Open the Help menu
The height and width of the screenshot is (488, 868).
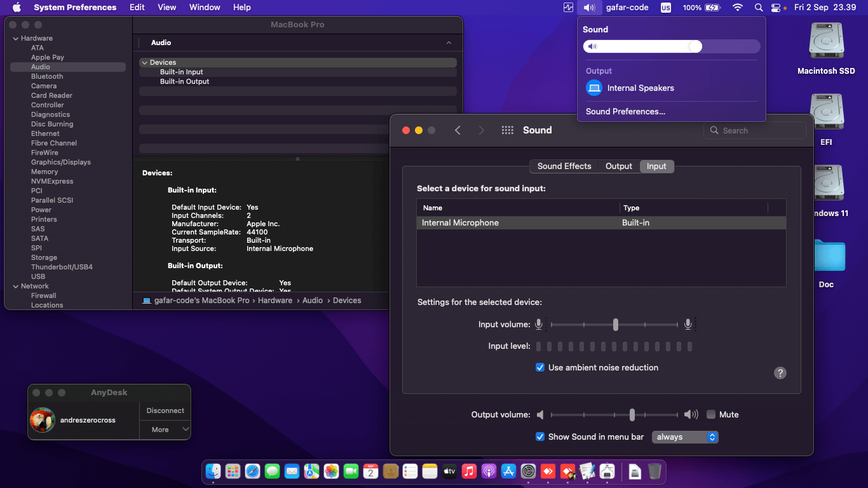(x=242, y=8)
